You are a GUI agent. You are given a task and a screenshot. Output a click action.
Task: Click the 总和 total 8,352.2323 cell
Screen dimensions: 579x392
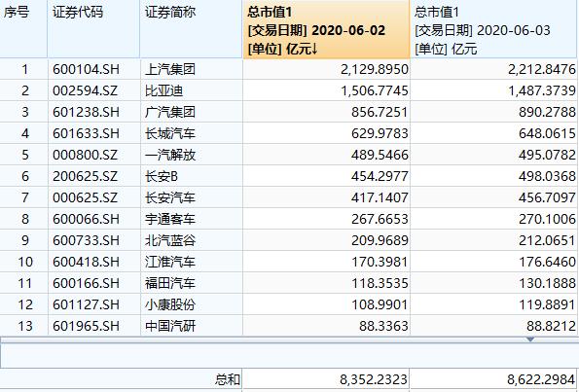(326, 379)
